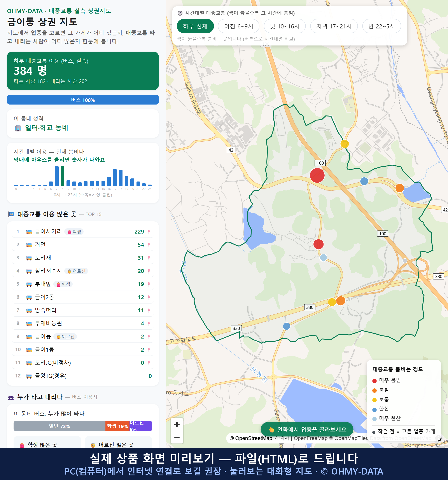
Task: Click the 보통 yellow legend swatch
Action: tap(374, 400)
